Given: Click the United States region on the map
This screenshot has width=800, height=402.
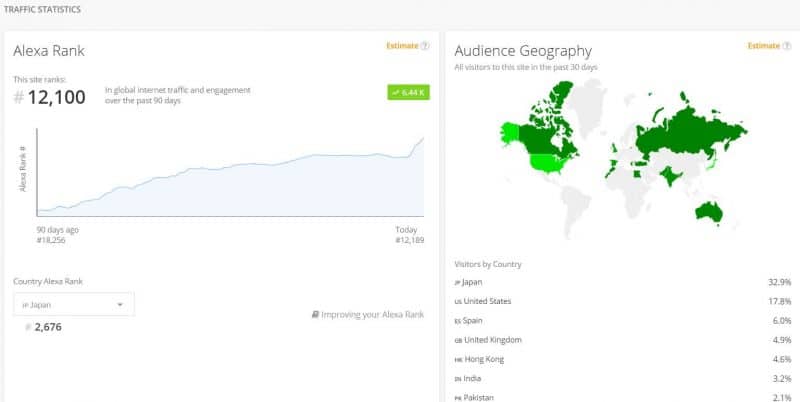Looking at the screenshot, I should 548,163.
